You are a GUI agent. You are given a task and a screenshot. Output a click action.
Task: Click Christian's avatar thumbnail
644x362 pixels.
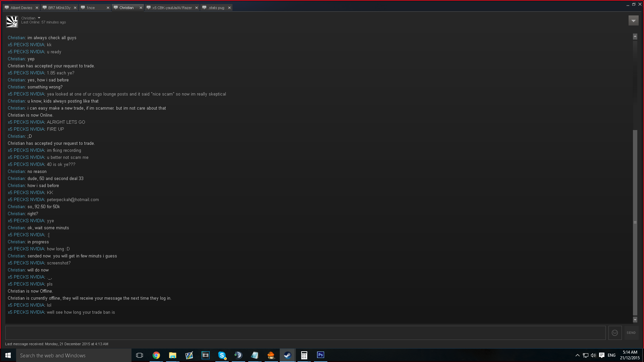click(12, 21)
